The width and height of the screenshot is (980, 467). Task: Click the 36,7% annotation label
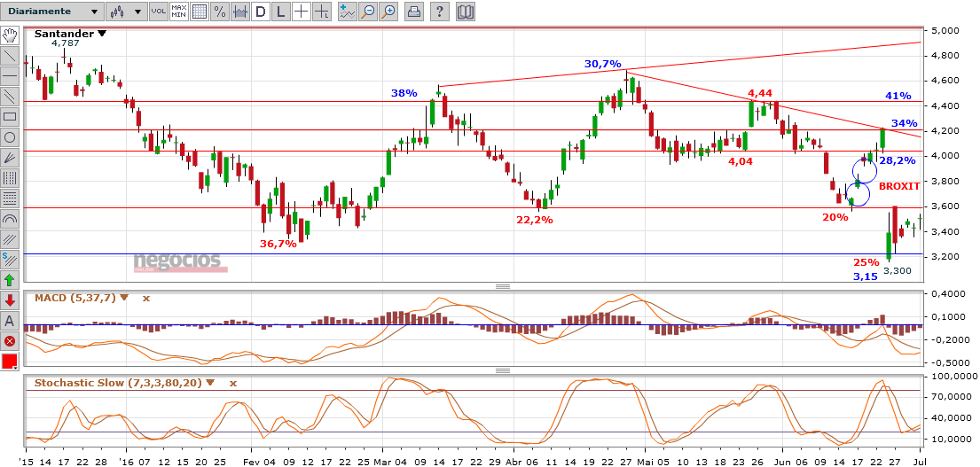(x=278, y=244)
